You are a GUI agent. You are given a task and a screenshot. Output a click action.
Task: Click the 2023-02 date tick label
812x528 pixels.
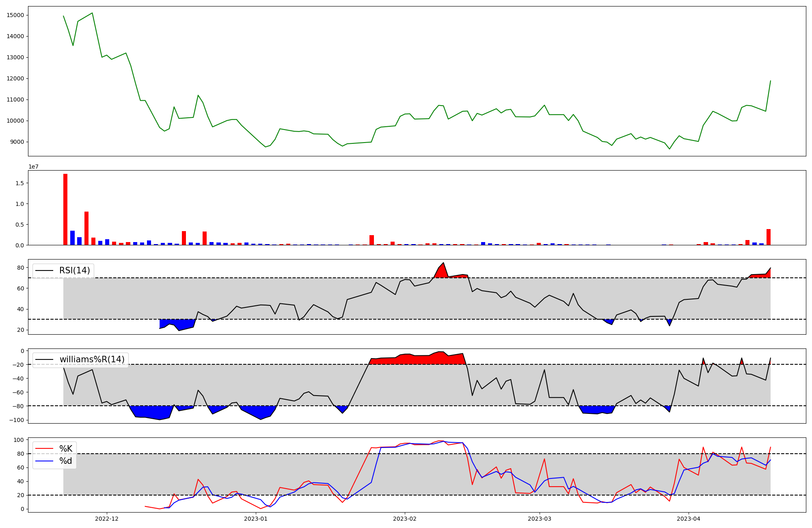coord(405,519)
